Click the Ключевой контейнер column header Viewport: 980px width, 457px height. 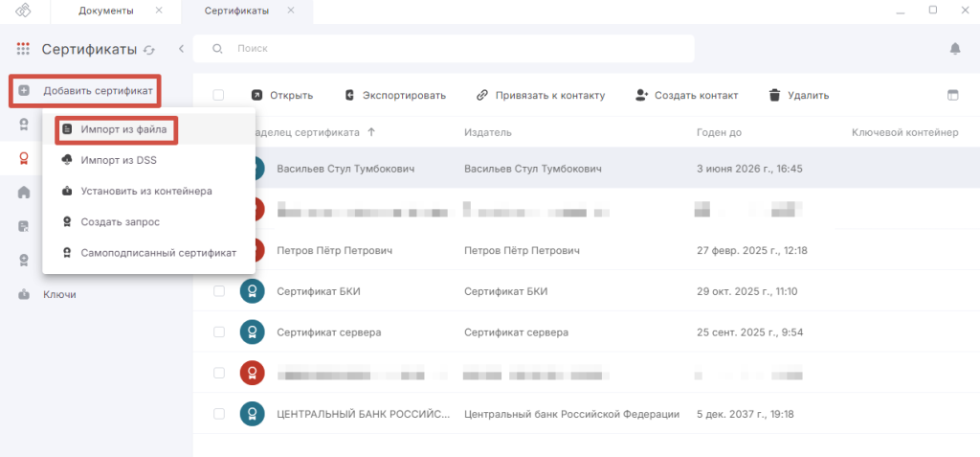tap(905, 132)
